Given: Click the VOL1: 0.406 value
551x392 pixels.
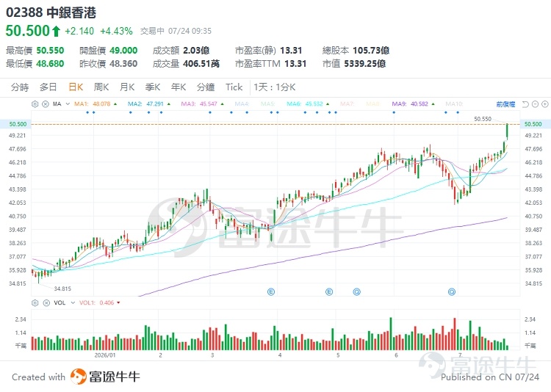Looking at the screenshot, I should [x=97, y=302].
